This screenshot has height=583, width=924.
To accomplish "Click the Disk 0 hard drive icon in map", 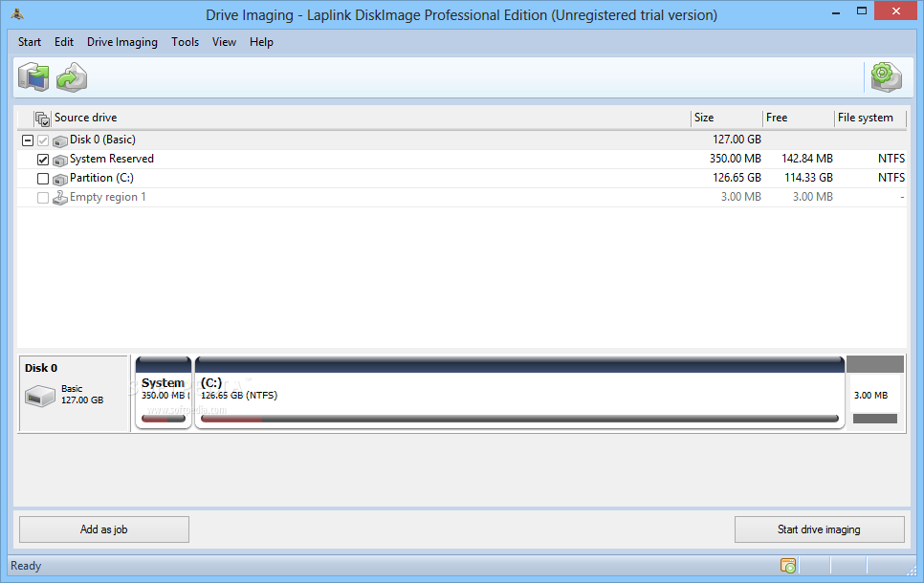I will pos(40,395).
